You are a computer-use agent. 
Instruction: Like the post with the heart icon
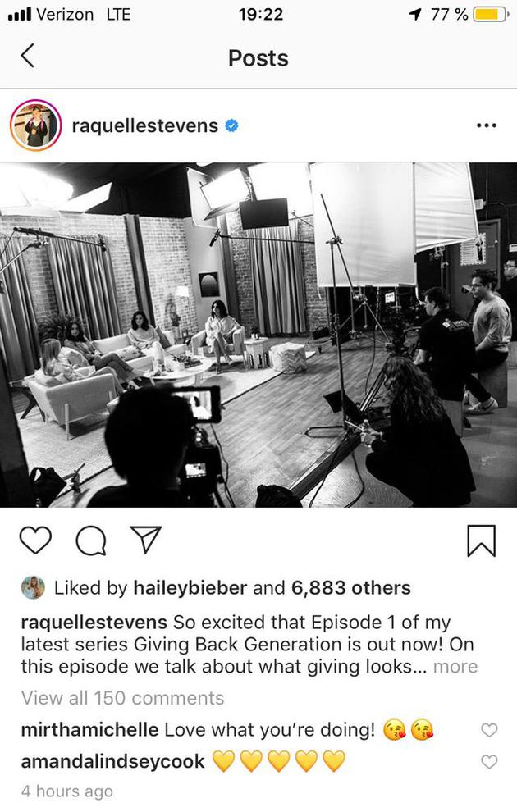point(36,541)
